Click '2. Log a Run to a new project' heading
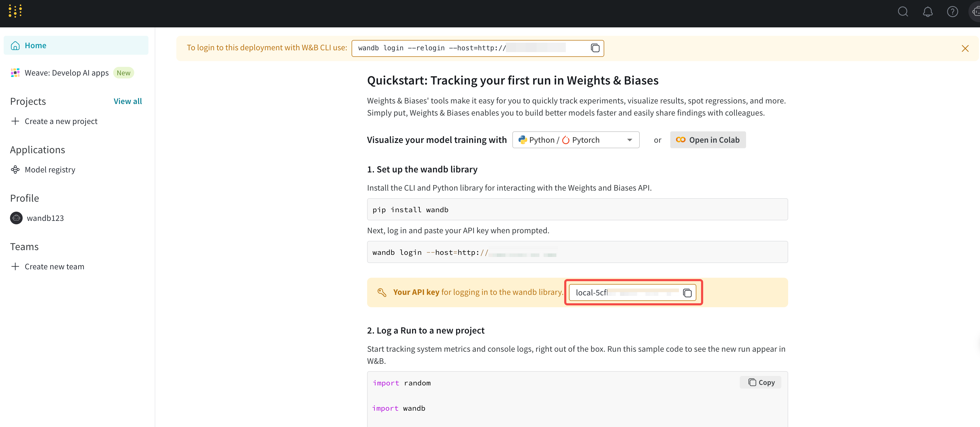Screen dimensions: 980x427 pyautogui.click(x=426, y=330)
